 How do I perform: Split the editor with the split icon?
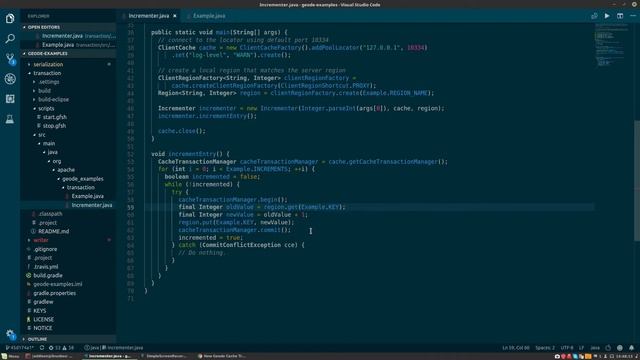(620, 16)
